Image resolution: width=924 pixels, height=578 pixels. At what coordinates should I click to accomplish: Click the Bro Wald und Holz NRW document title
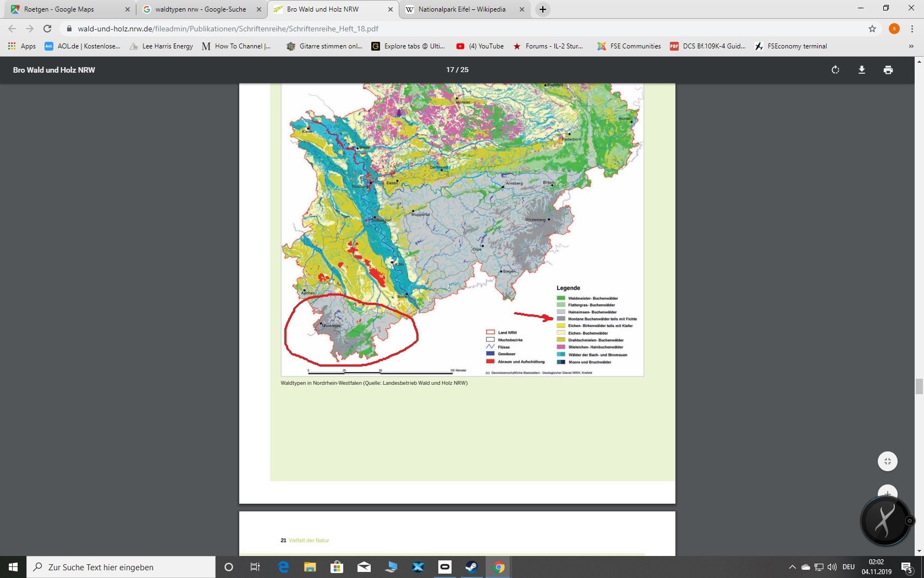54,70
